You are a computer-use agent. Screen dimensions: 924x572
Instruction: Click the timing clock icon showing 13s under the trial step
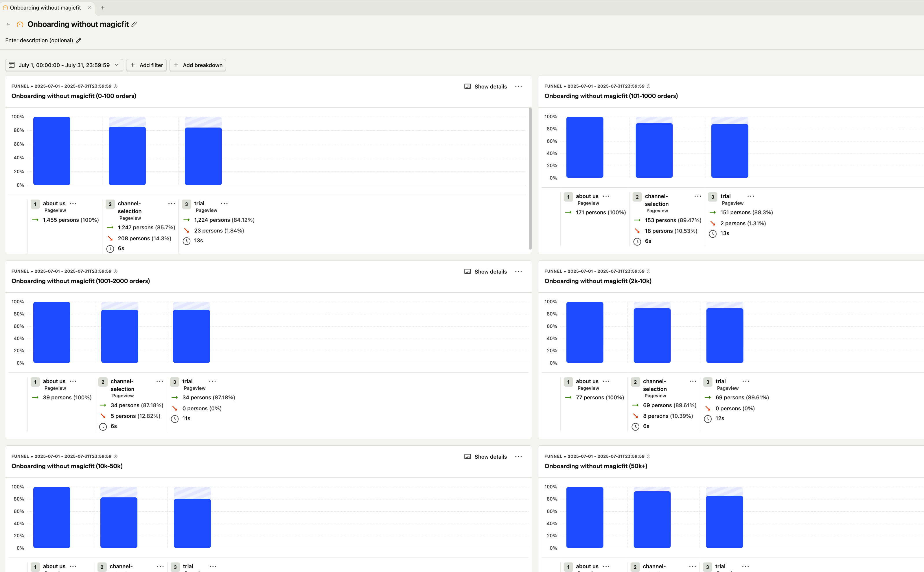coord(187,241)
